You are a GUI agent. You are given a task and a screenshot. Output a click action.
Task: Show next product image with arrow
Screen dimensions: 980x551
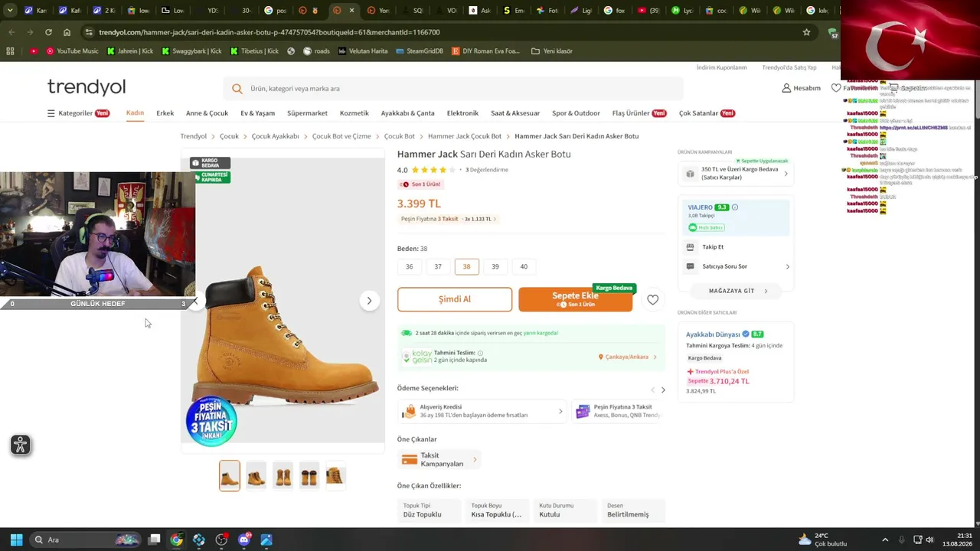[369, 301]
